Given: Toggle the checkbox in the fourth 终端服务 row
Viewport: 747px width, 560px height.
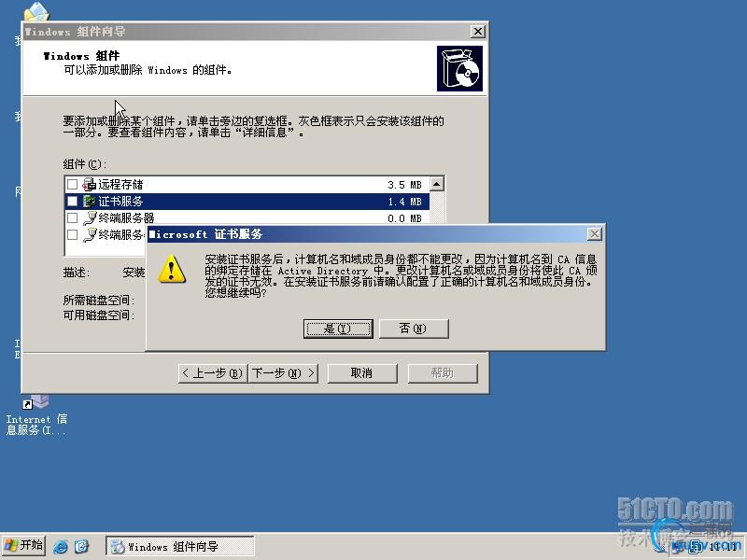Looking at the screenshot, I should 73,235.
